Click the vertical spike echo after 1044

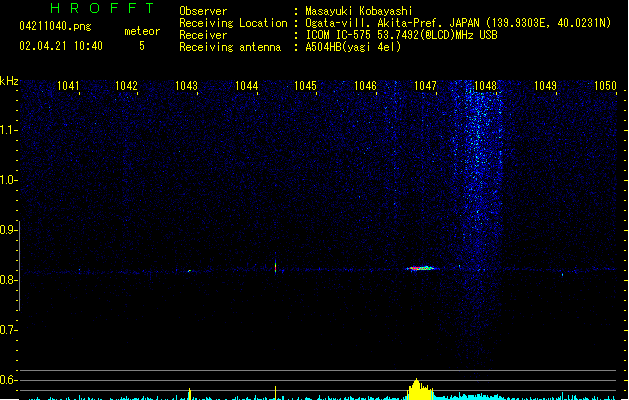click(x=275, y=265)
